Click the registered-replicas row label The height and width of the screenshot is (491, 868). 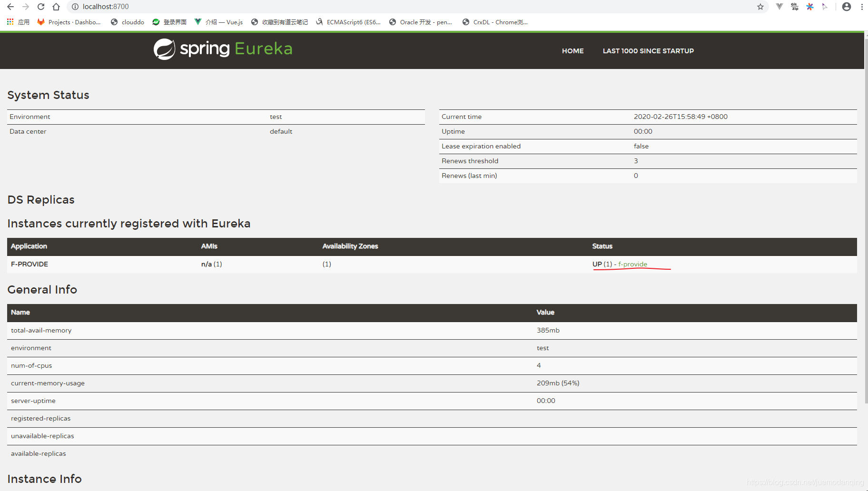coord(40,418)
